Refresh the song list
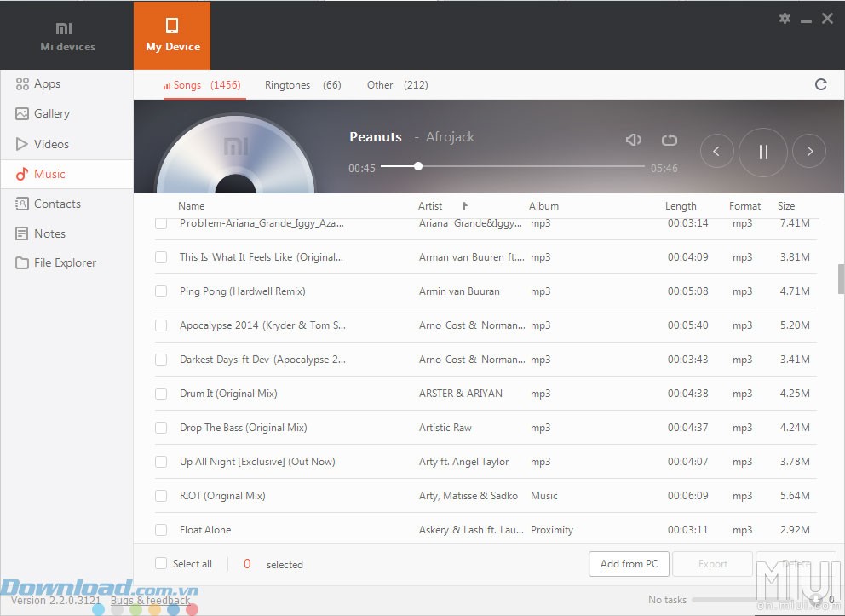 pos(820,84)
